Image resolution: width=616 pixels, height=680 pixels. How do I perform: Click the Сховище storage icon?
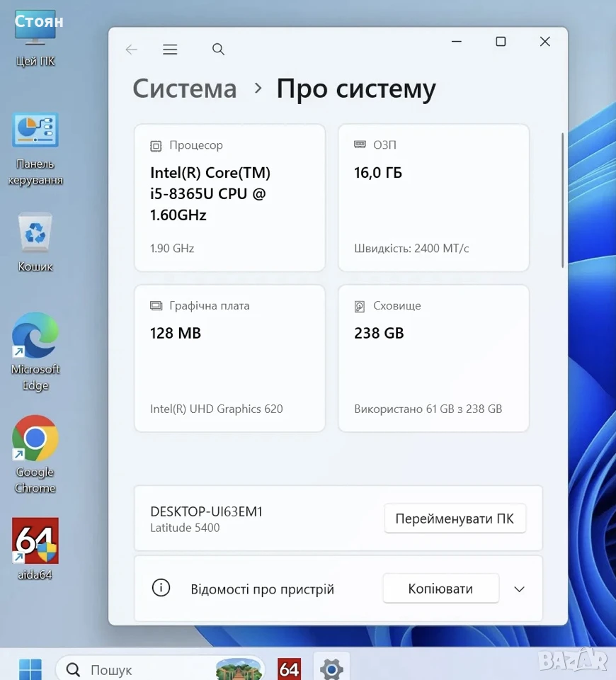[360, 307]
